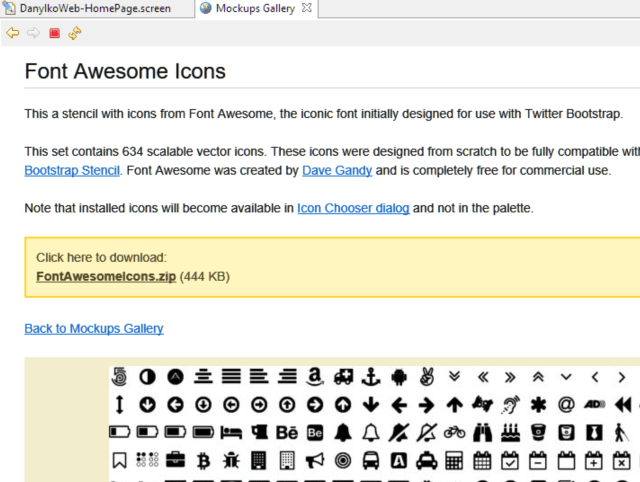Select the align left icon

click(259, 376)
